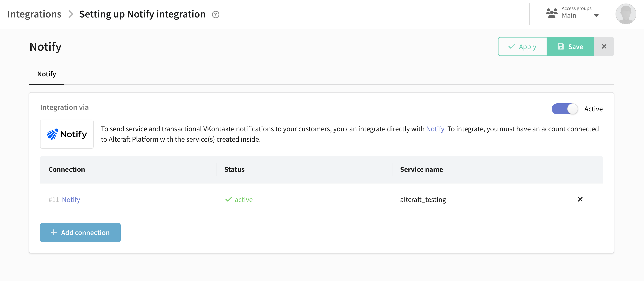
Task: Save the Notify integration settings
Action: coord(570,47)
